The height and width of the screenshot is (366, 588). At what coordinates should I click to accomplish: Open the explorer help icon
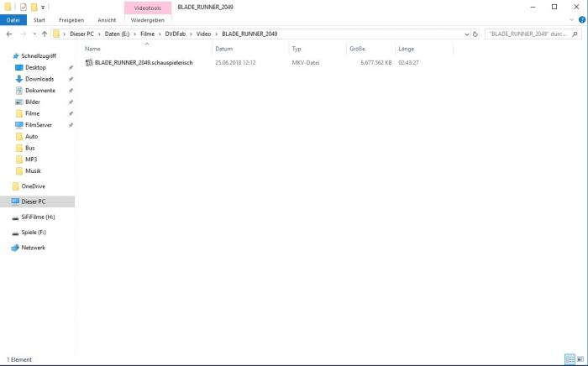pos(582,20)
